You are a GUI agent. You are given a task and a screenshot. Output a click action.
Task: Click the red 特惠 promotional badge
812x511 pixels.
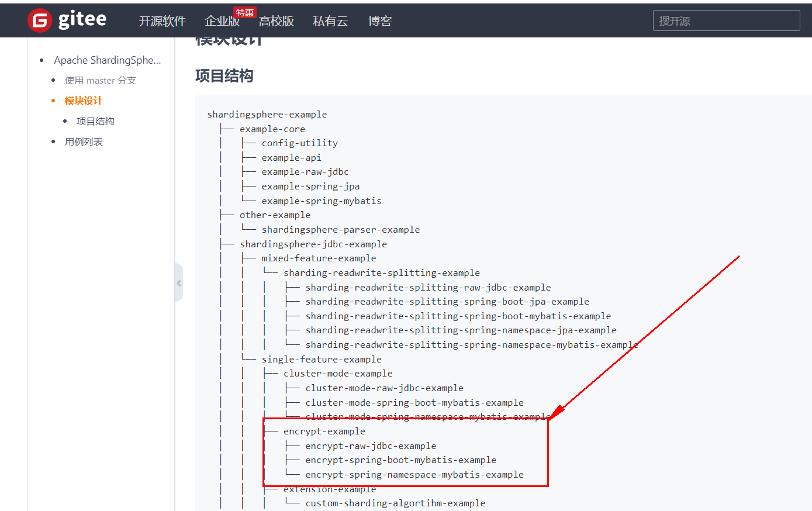(244, 12)
